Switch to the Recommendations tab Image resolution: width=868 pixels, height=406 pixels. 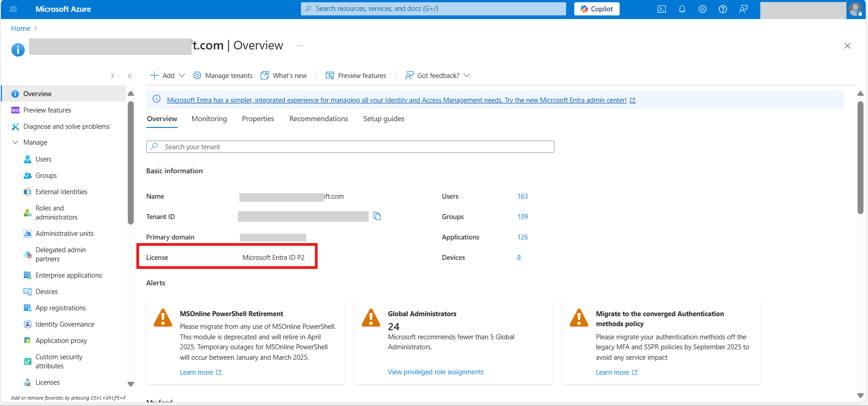click(x=319, y=119)
